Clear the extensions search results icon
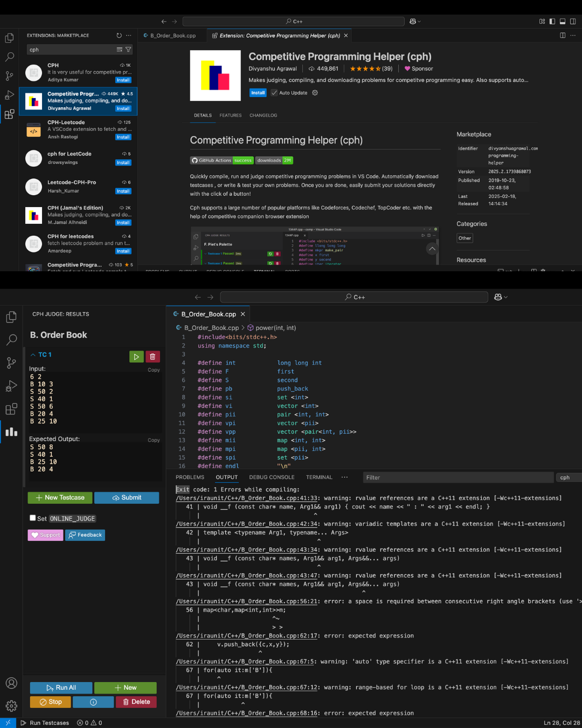Screen dimensions: 582x728 120,50
